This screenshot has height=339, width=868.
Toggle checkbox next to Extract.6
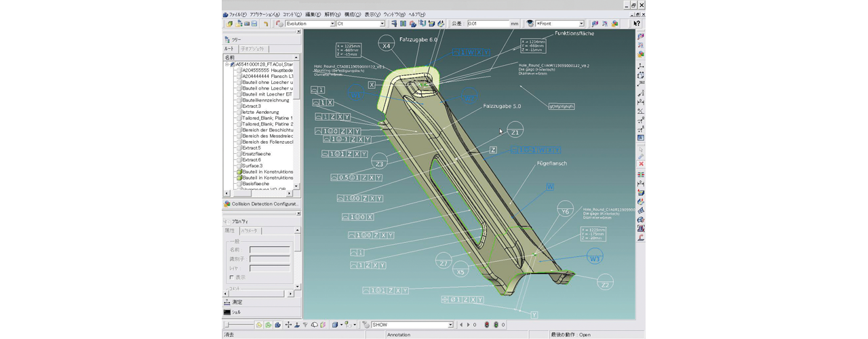[239, 160]
